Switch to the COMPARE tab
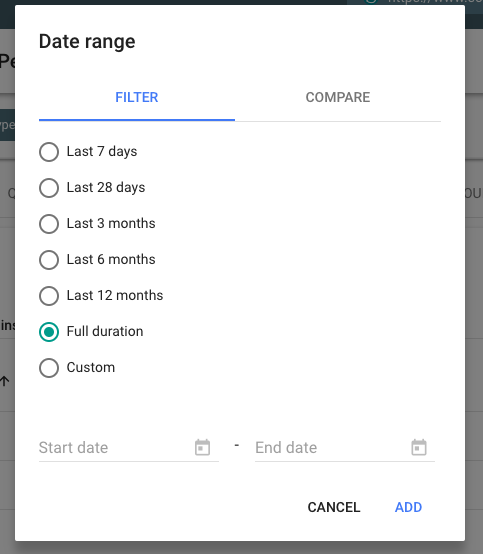483x554 pixels. tap(338, 98)
